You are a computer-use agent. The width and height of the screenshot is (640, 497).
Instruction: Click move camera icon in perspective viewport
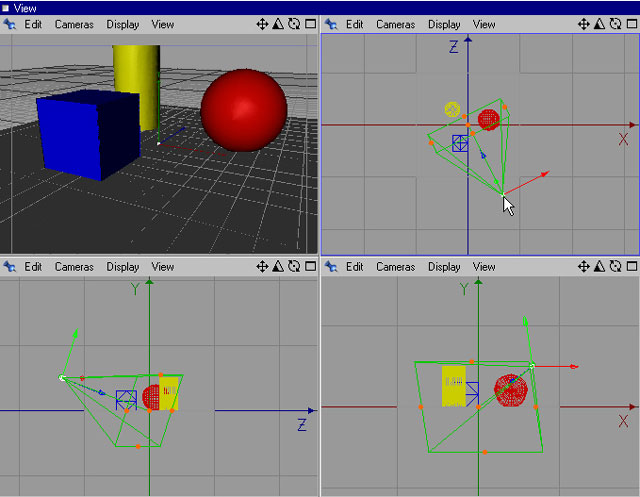[262, 24]
